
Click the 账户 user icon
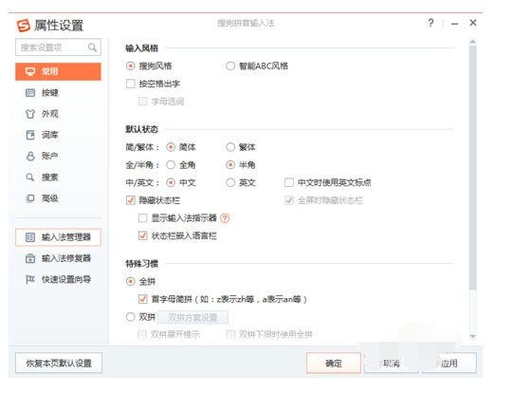[x=30, y=157]
